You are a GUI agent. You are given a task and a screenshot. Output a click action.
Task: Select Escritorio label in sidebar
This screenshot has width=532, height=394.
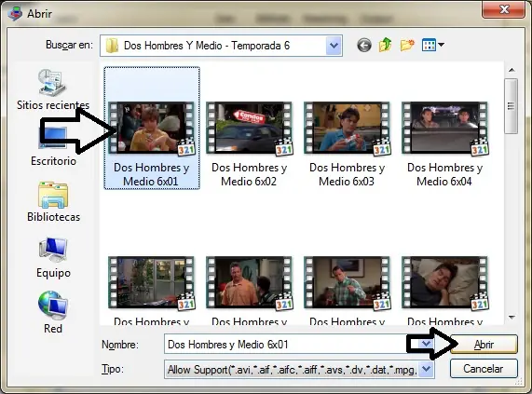click(53, 161)
